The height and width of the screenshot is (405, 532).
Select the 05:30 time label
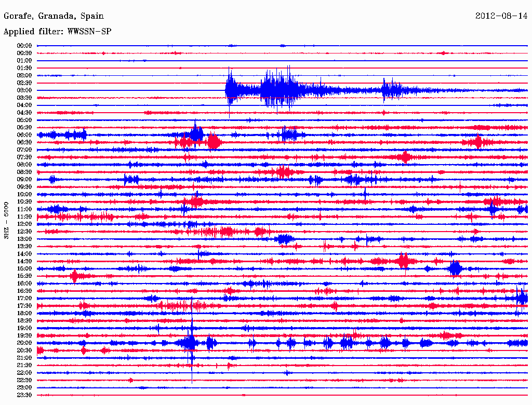click(24, 127)
